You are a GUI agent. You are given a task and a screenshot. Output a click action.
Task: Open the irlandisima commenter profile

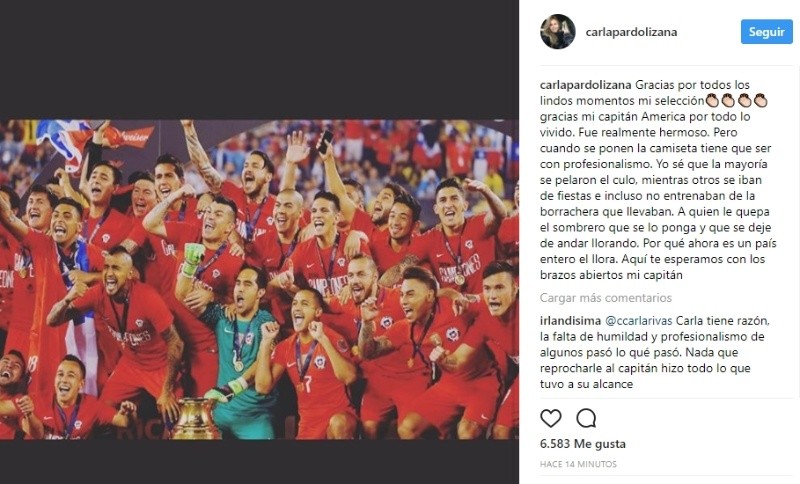pos(570,321)
